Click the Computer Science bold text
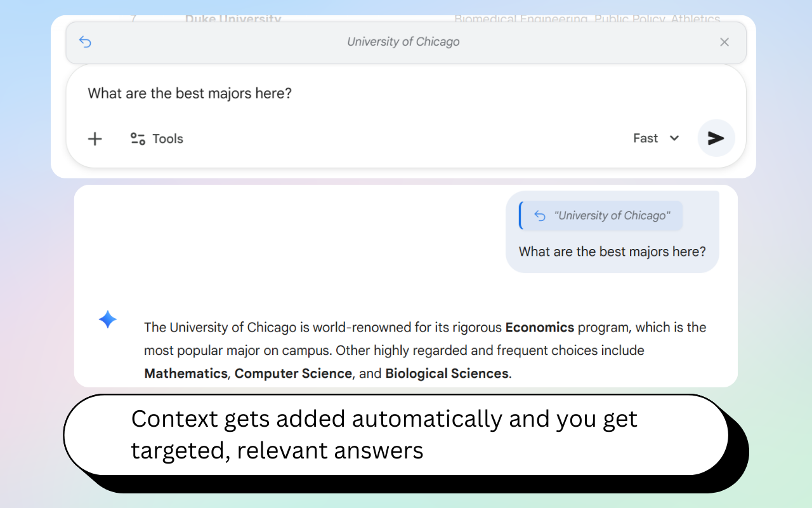 pyautogui.click(x=293, y=373)
